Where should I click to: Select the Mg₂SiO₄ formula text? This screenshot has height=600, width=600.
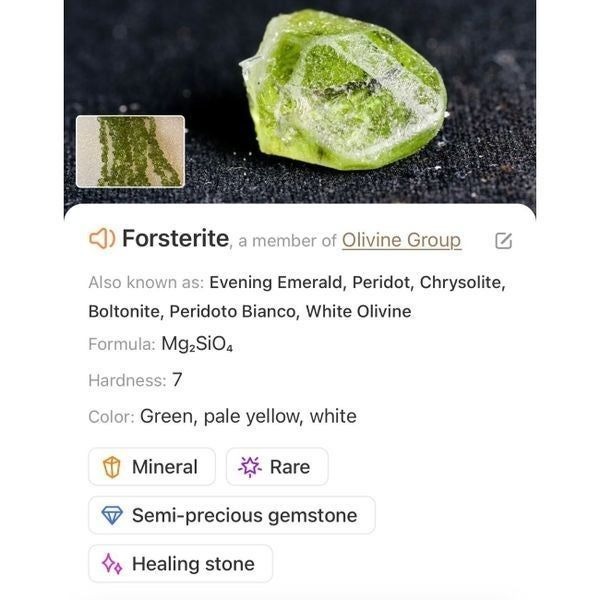pyautogui.click(x=197, y=344)
